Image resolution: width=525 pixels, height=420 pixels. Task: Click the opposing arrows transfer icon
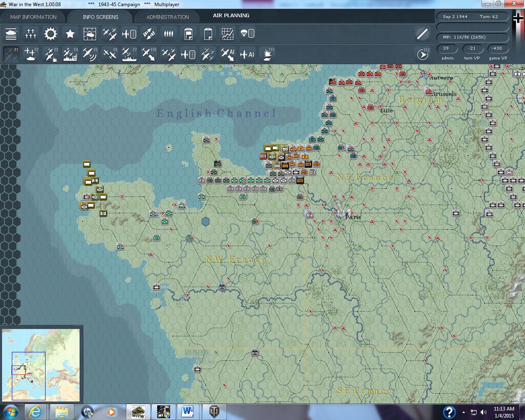[149, 34]
